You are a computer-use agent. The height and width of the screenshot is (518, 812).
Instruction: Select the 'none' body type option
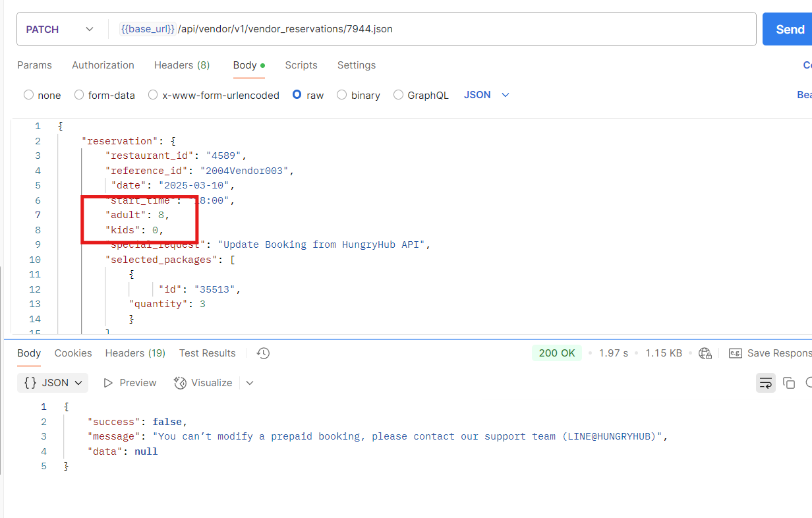[29, 95]
